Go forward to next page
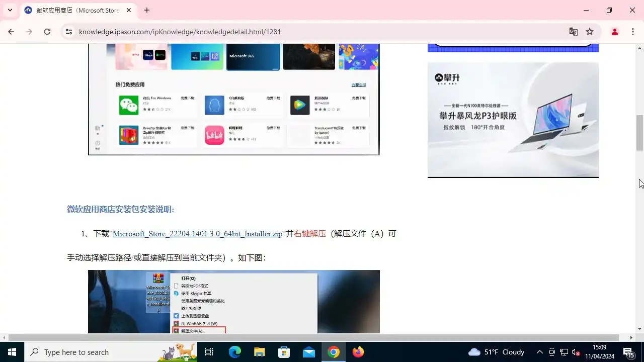644x362 pixels. pyautogui.click(x=29, y=32)
